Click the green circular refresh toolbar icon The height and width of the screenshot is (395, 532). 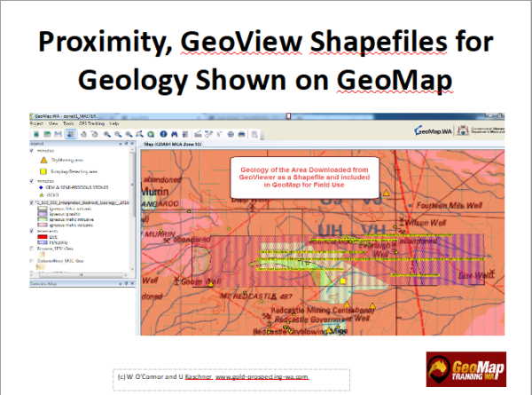point(151,134)
